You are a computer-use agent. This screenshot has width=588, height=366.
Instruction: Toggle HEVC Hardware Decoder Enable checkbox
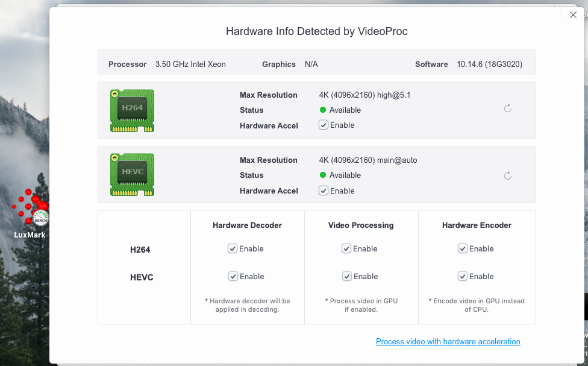click(x=233, y=276)
